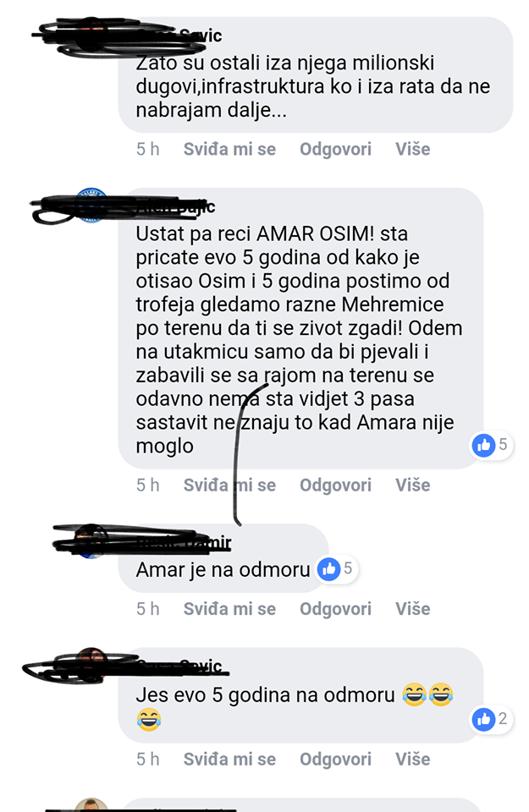Like the 'milionski dugovi' comment via Sviđa mi se
The image size is (529, 812).
pos(229,149)
